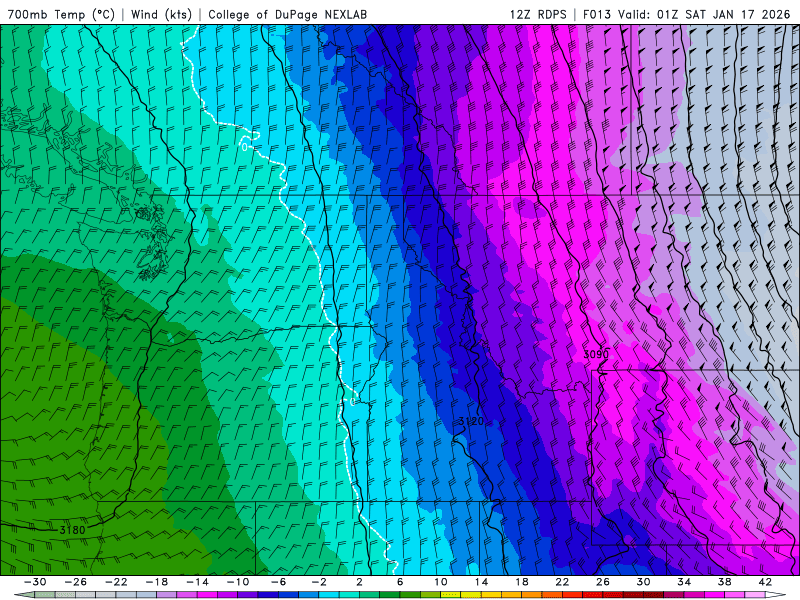Click the -30 color scale label
The image size is (800, 600).
point(35,582)
